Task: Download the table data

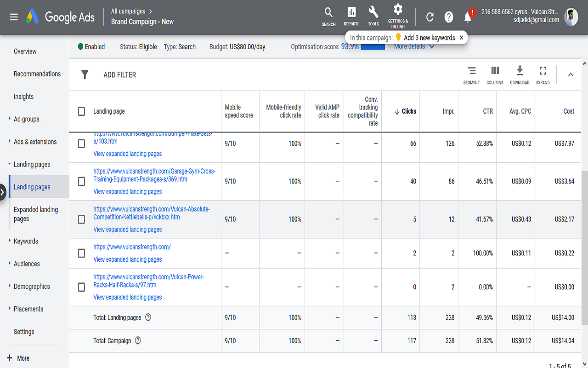Action: [520, 75]
